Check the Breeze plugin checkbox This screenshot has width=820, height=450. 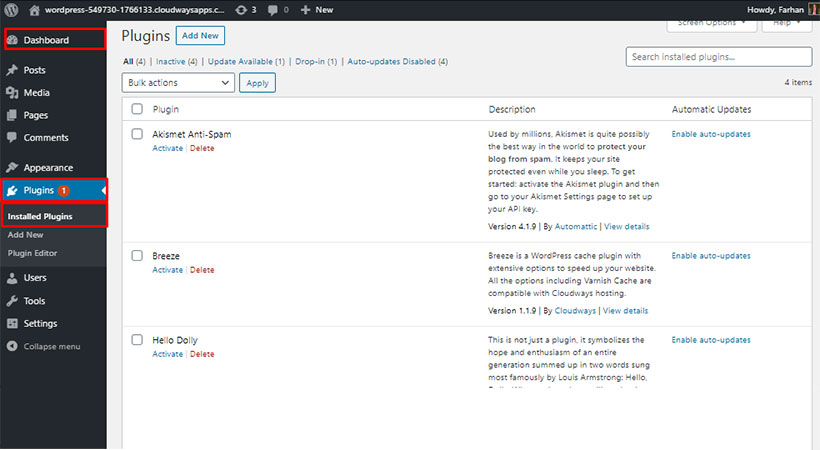137,255
